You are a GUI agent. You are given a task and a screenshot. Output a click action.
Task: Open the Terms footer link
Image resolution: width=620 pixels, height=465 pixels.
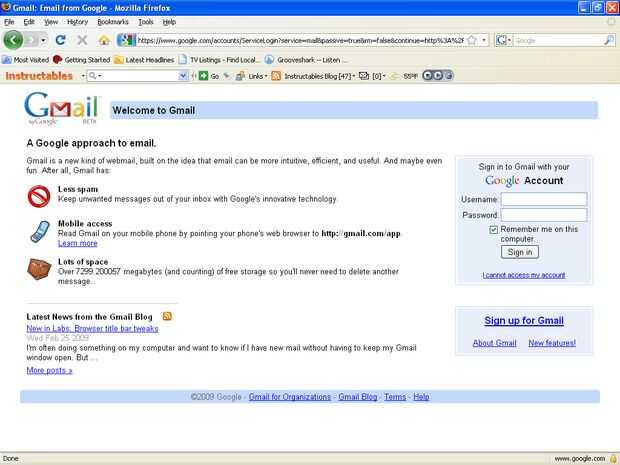pos(395,397)
